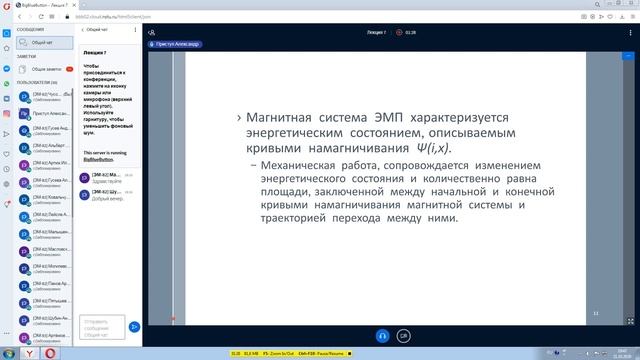Open the Opera menu logo
The height and width of the screenshot is (360, 640).
[x=7, y=6]
